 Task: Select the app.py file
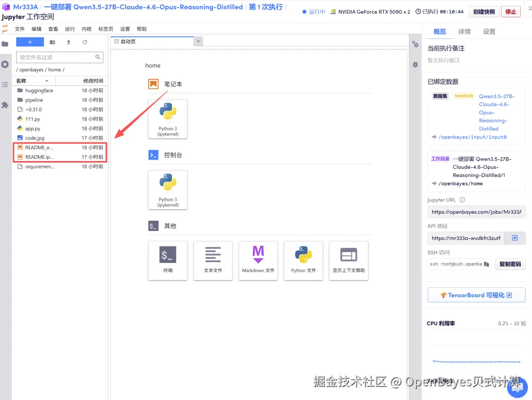pyautogui.click(x=60, y=129)
